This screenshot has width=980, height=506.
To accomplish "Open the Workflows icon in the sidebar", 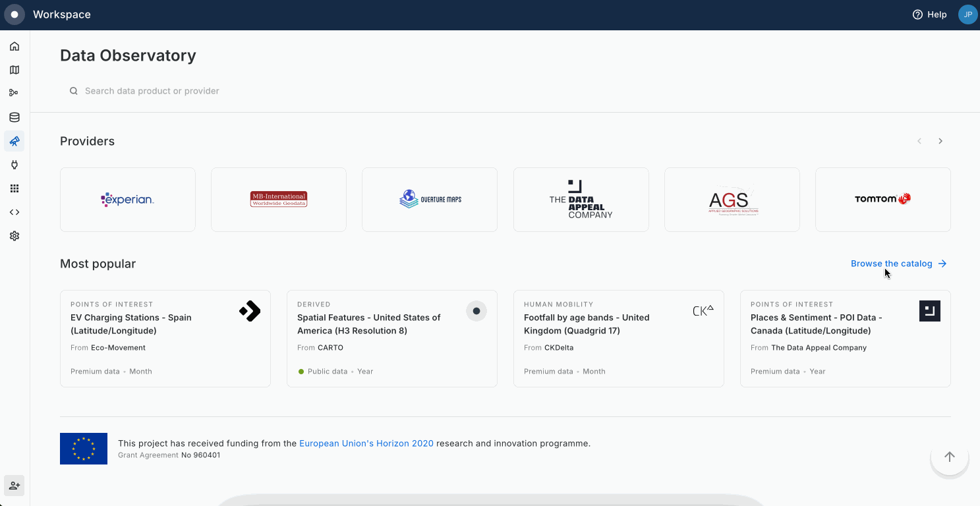I will (x=14, y=93).
